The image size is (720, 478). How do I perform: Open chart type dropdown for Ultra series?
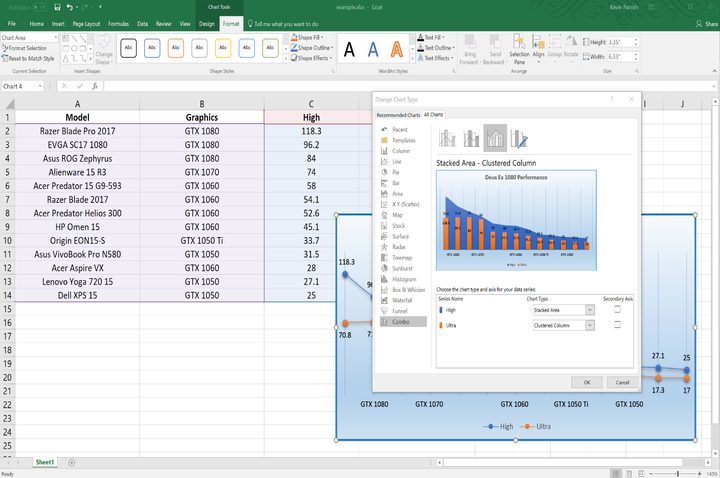(590, 325)
